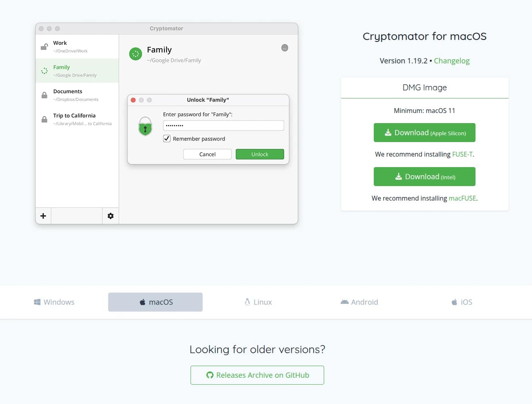The width and height of the screenshot is (532, 404).
Task: Click the locked padlock icon for Documents vault
Action: 44,95
